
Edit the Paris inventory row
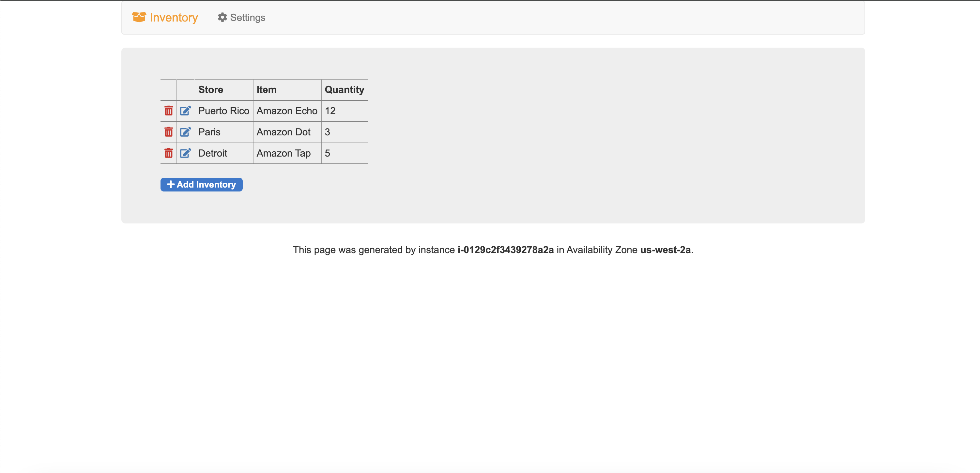[185, 132]
